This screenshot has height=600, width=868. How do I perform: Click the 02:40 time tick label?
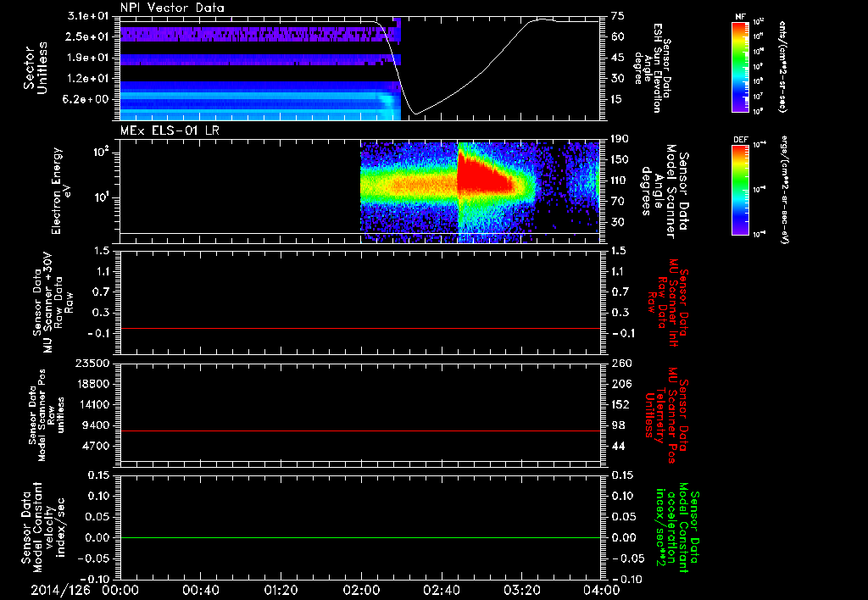coord(441,590)
